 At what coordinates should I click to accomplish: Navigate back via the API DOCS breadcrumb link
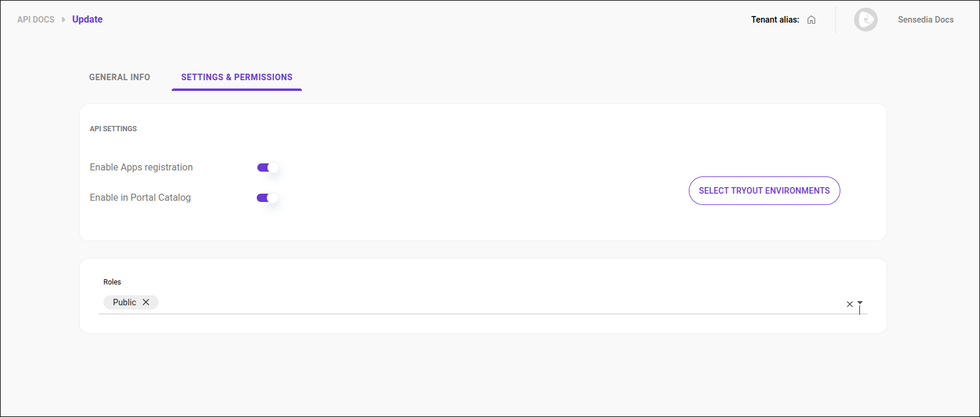pos(36,19)
